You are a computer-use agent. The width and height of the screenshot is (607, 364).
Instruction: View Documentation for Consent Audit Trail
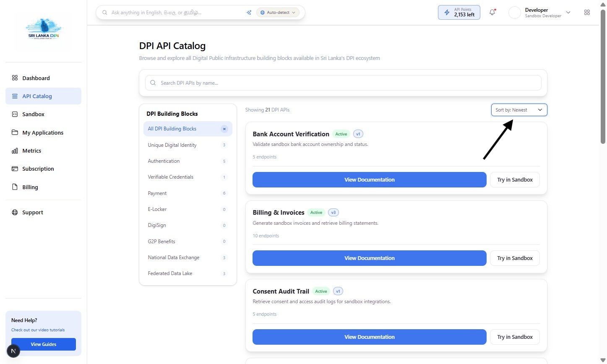[370, 337]
